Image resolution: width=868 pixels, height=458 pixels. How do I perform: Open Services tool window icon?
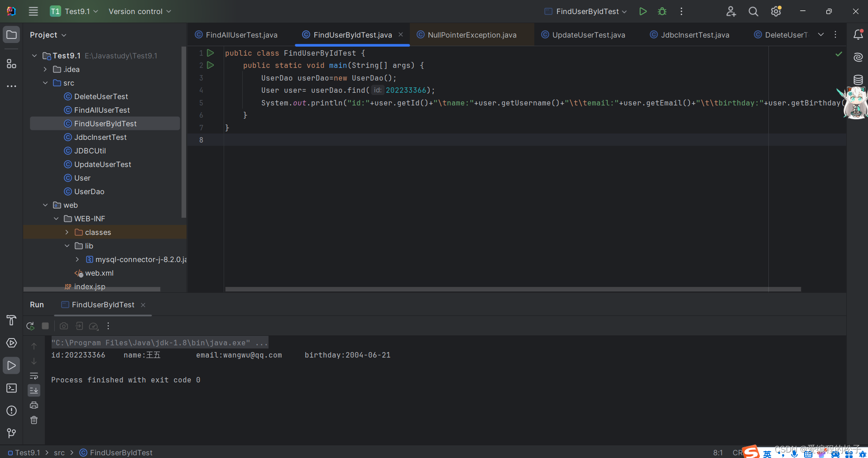(11, 343)
